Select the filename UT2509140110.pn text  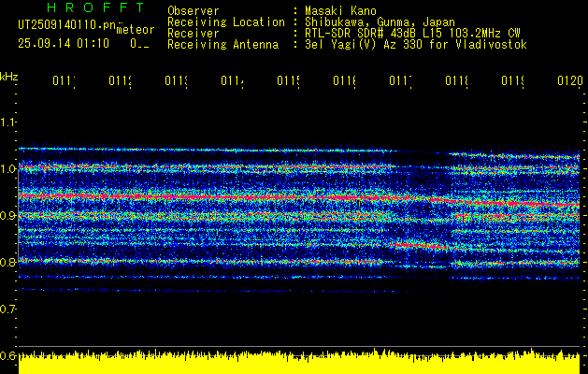click(x=66, y=25)
